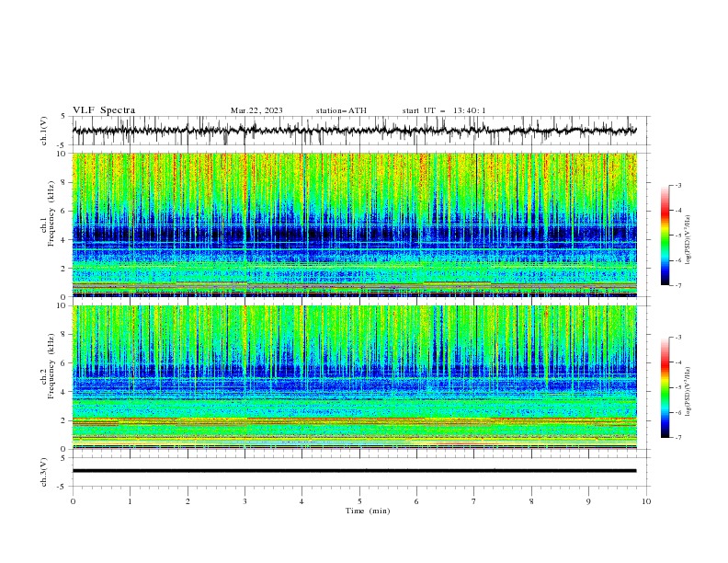
Task: Click inside the ch.1 spectrogram panel
Action: pos(355,224)
